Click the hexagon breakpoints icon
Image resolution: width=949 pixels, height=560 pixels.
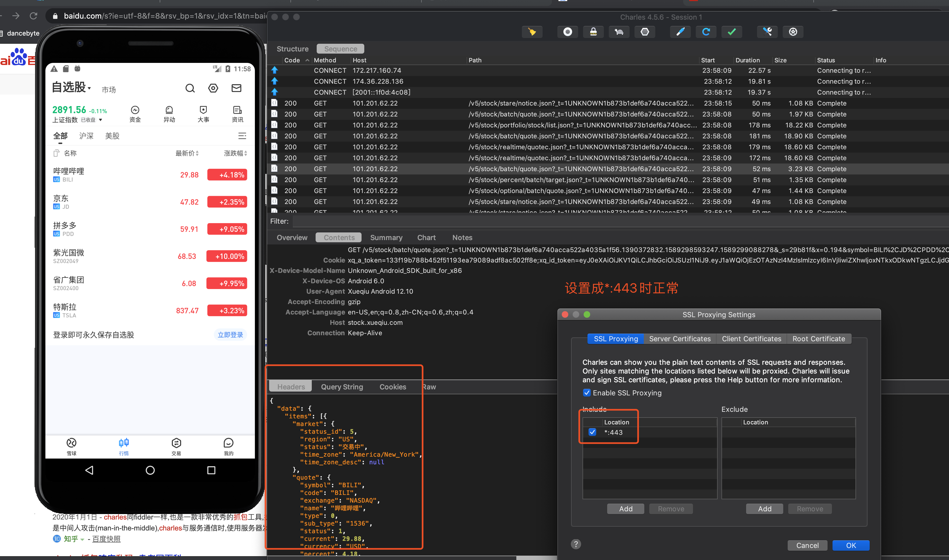(x=645, y=32)
